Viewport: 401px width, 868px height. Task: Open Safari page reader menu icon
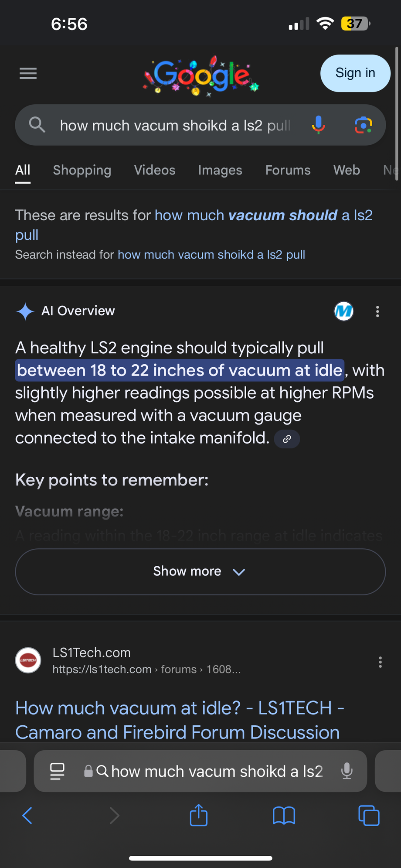click(x=57, y=771)
